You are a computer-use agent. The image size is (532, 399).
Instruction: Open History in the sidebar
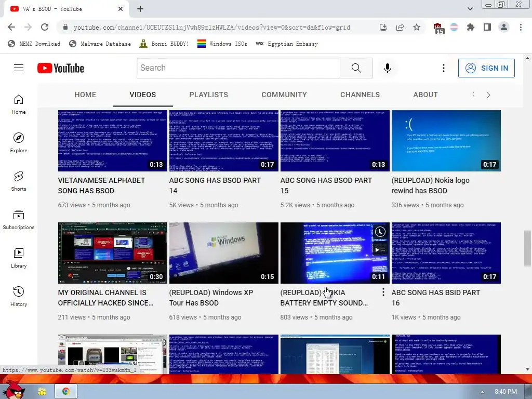click(19, 296)
